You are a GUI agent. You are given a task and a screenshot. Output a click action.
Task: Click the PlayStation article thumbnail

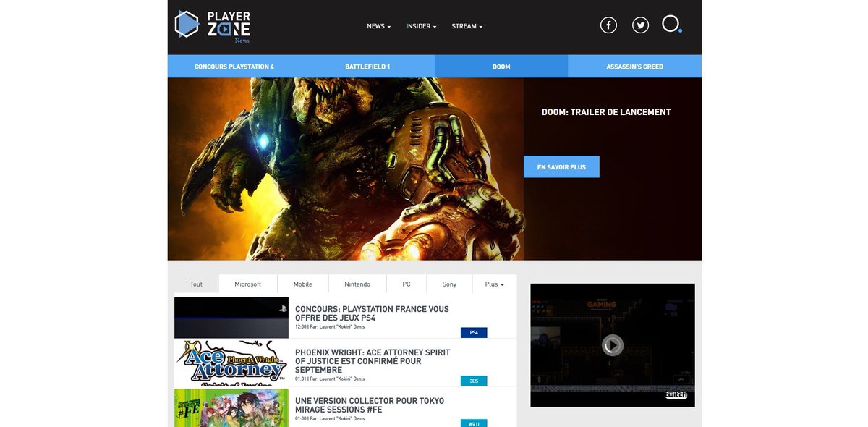pos(231,318)
